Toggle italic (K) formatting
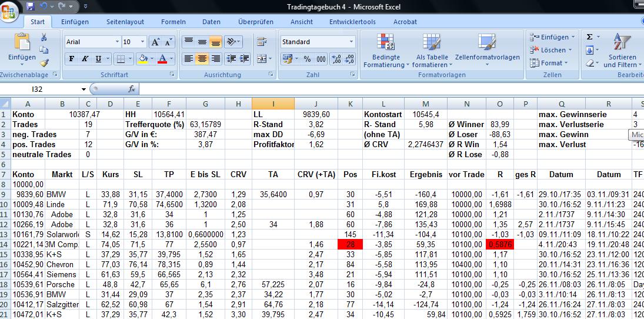 85,59
